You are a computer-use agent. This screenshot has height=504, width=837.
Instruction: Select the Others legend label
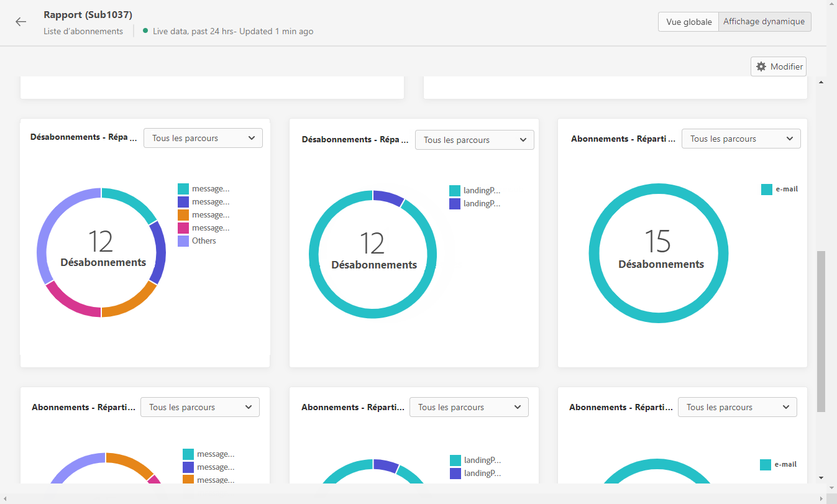coord(204,241)
